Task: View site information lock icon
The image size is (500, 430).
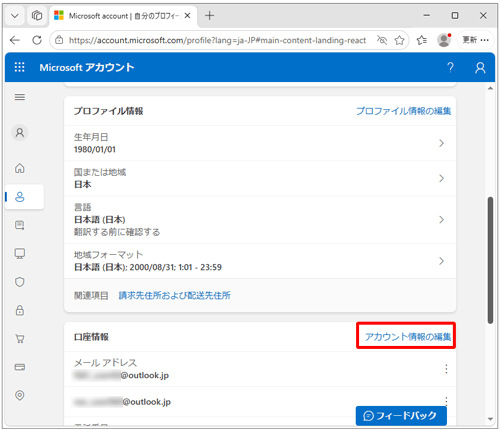Action: pos(59,40)
